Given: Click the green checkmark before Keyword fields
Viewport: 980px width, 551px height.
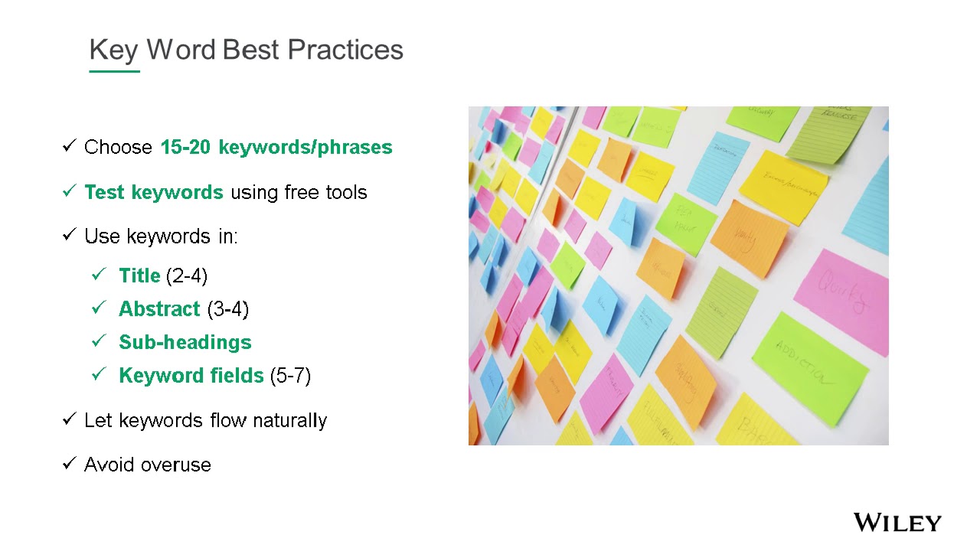Looking at the screenshot, I should point(98,374).
